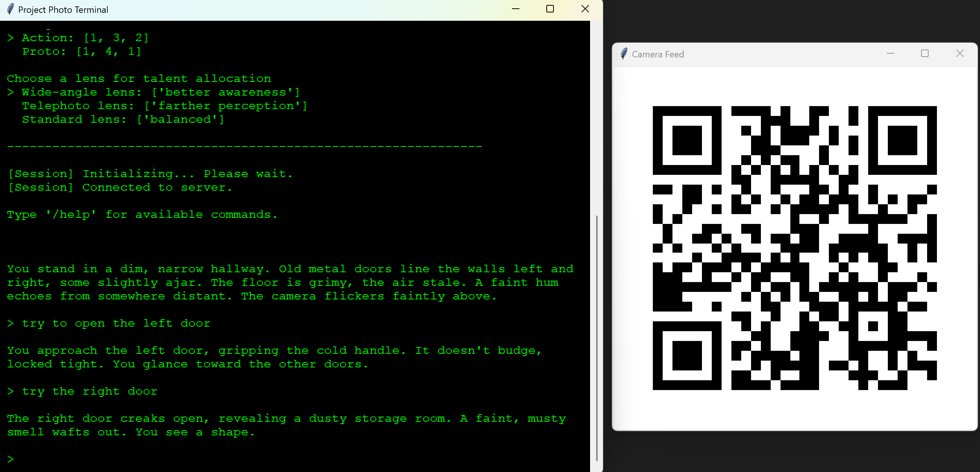This screenshot has height=472, width=980.
Task: Click the 'try to open the left door' command
Action: point(108,324)
